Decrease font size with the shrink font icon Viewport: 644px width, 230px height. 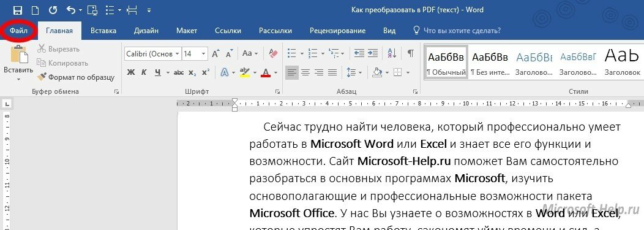[x=230, y=53]
